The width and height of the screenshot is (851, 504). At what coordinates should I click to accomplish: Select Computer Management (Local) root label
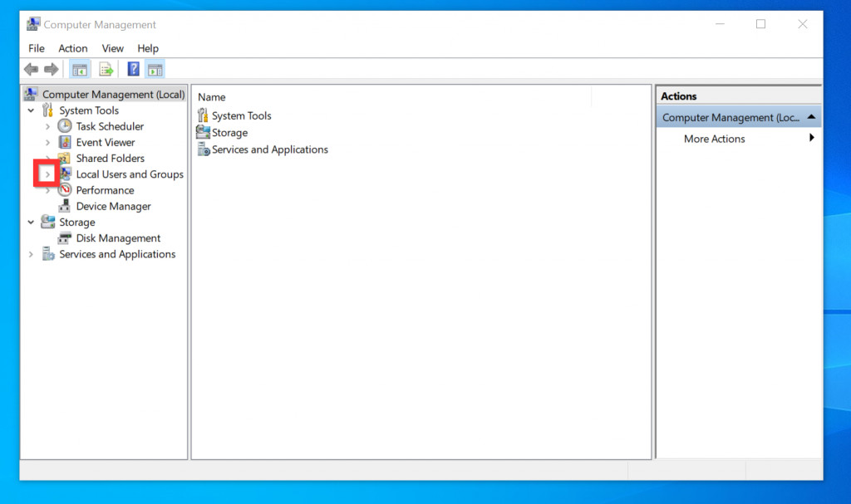click(x=113, y=95)
